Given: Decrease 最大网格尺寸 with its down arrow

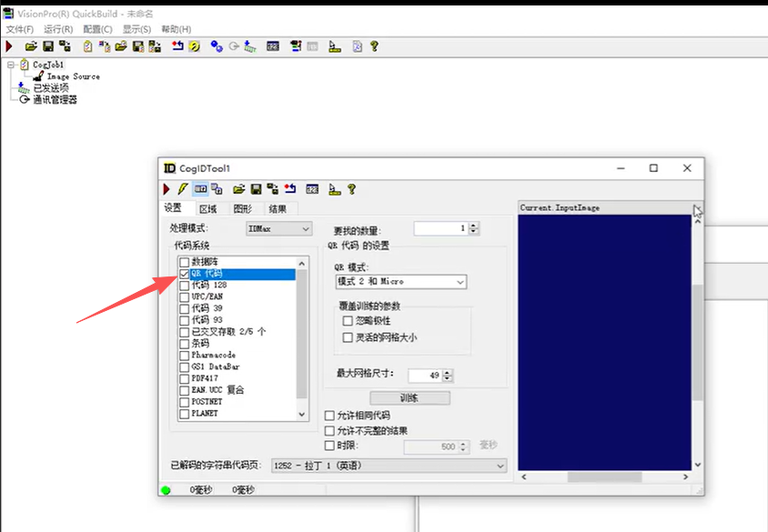Looking at the screenshot, I should [448, 378].
